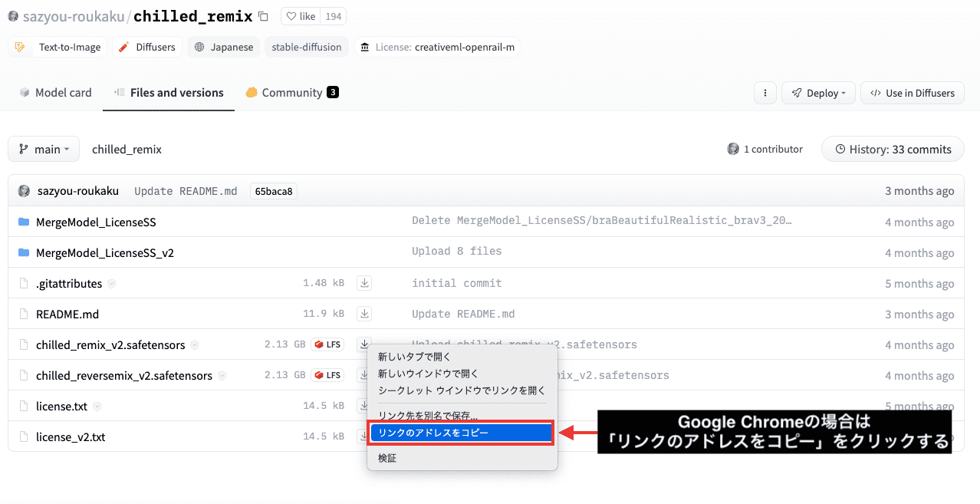Open the license.txt file
Image resolution: width=980 pixels, height=504 pixels.
click(x=60, y=406)
